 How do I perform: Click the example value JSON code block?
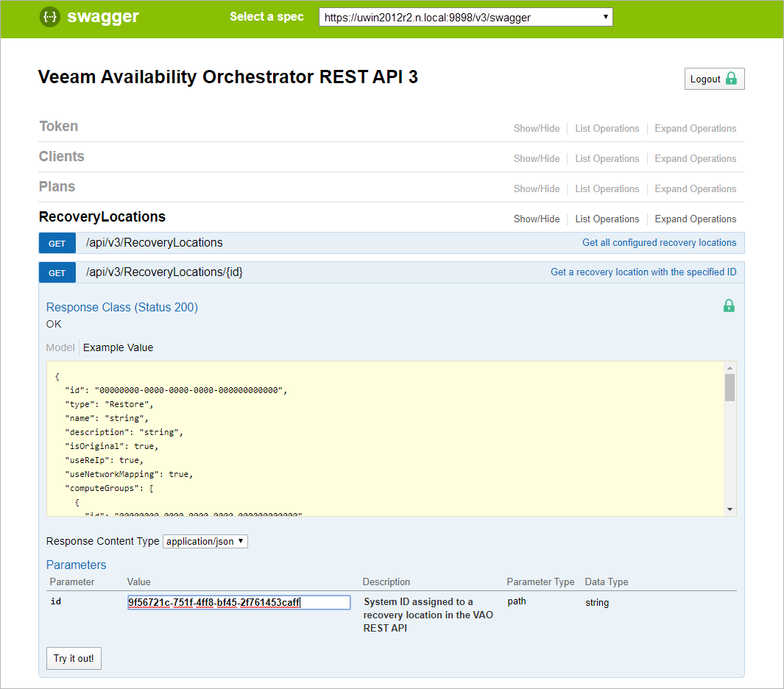tap(386, 439)
